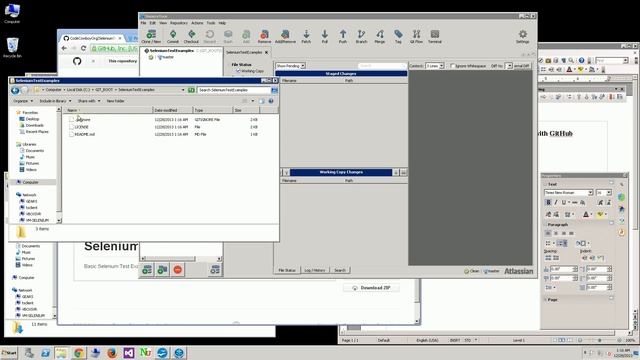Image resolution: width=640 pixels, height=360 pixels.
Task: Expand the Page section in Writer sidebar
Action: 545,300
